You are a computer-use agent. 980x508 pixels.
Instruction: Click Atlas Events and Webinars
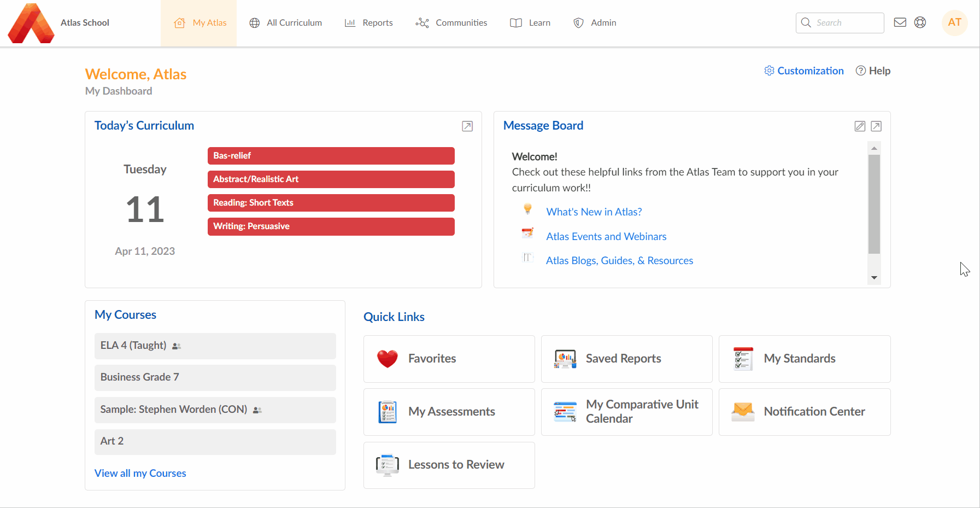(606, 236)
